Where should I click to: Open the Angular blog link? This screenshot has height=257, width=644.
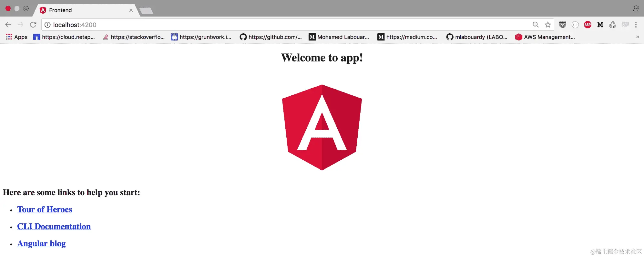coord(41,243)
